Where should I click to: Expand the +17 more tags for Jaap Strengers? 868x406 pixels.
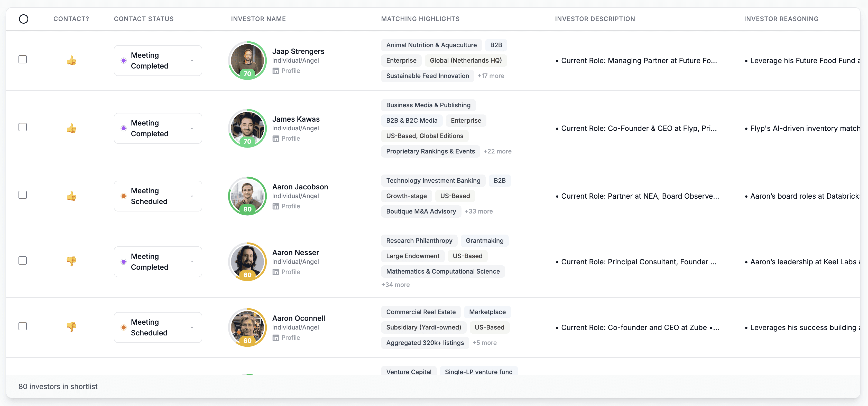click(x=491, y=76)
